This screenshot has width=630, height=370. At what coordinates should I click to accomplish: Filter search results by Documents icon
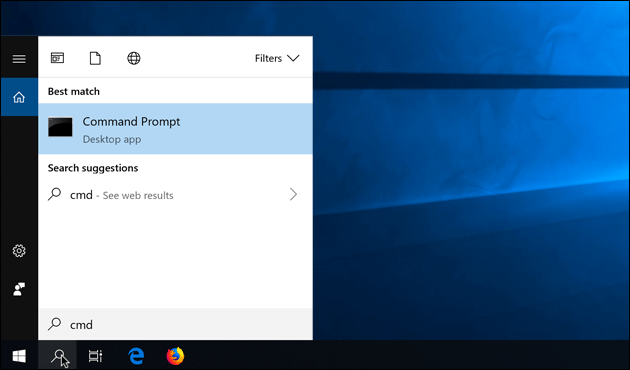coord(95,58)
